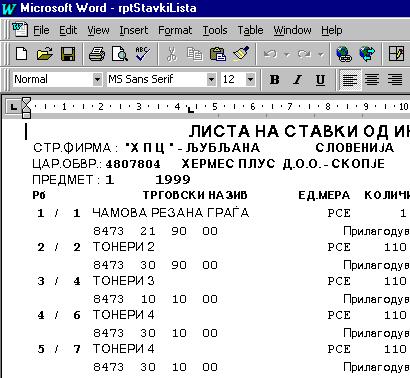Screen dimensions: 410x378
Task: Click the text ЧАМОВА РЕЗАНА ГРАЃА
Action: (171, 213)
